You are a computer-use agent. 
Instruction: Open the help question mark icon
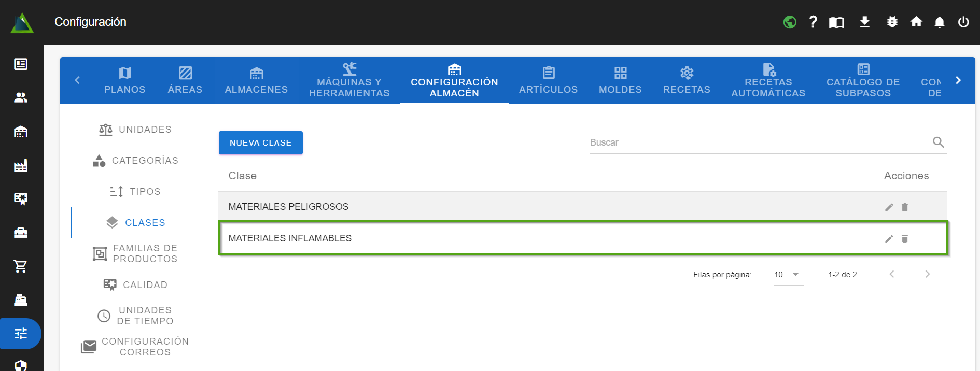813,22
